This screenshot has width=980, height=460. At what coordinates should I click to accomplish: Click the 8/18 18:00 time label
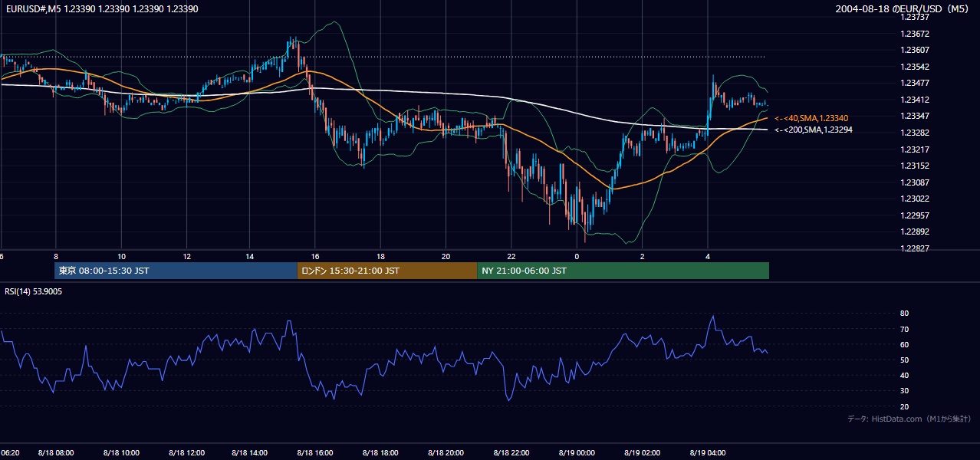pyautogui.click(x=381, y=453)
